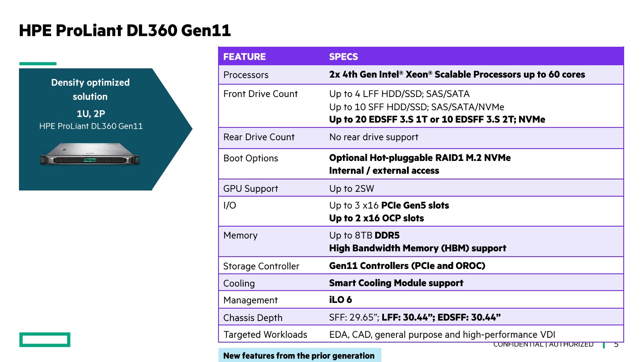Select the Rear Drive Count label
Screen dimensions: 644x362
[259, 137]
